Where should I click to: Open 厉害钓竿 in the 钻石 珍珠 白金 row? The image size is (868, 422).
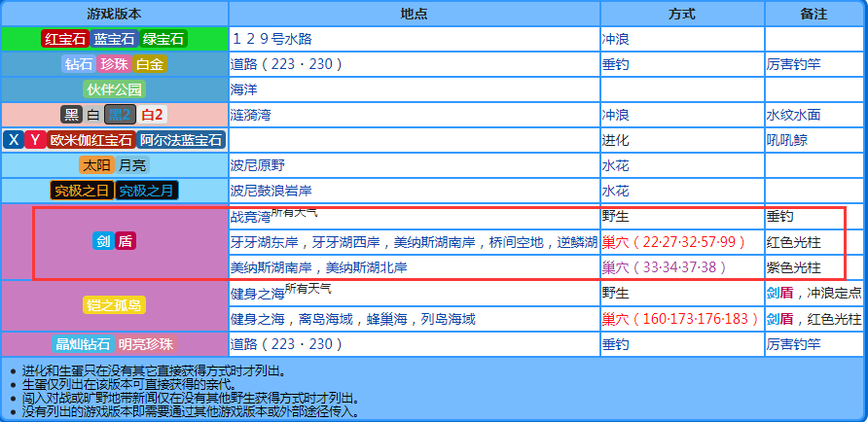coord(794,65)
